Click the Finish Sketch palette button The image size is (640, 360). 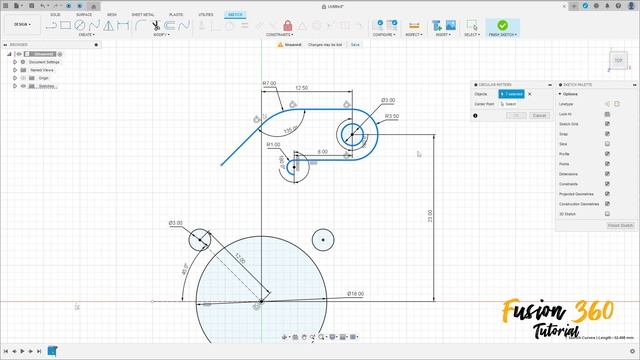click(x=620, y=226)
